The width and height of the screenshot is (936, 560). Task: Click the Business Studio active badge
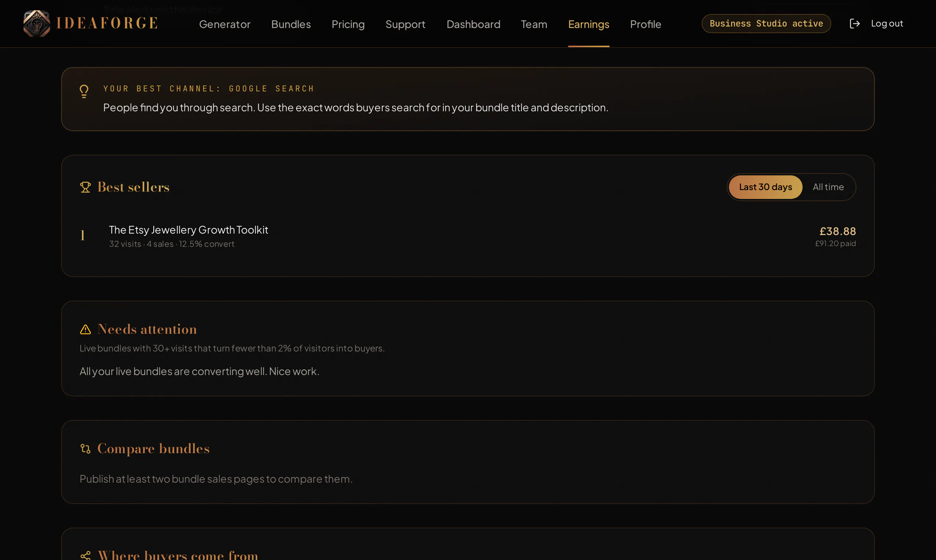pyautogui.click(x=766, y=24)
